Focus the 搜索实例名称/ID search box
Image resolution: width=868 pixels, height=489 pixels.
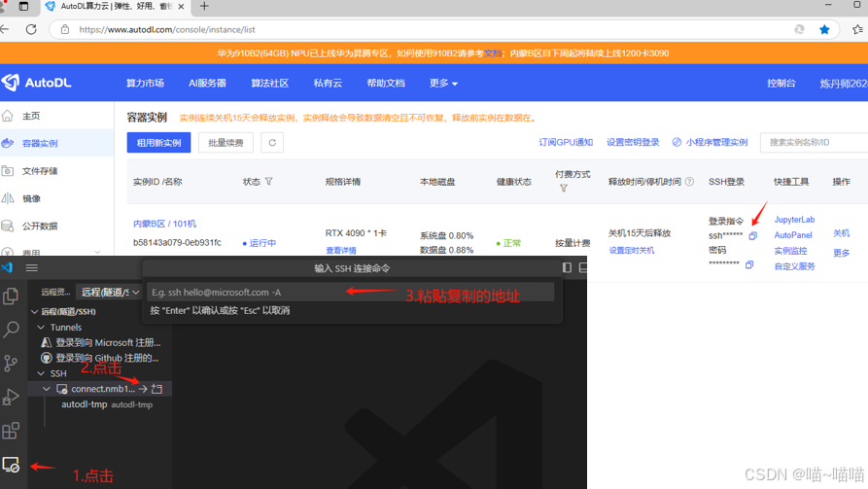[814, 142]
